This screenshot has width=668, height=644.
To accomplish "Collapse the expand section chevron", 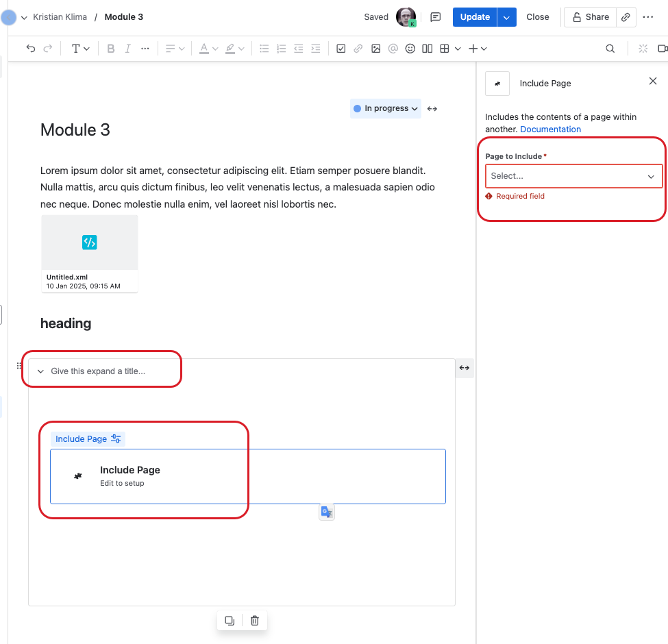I will coord(40,371).
